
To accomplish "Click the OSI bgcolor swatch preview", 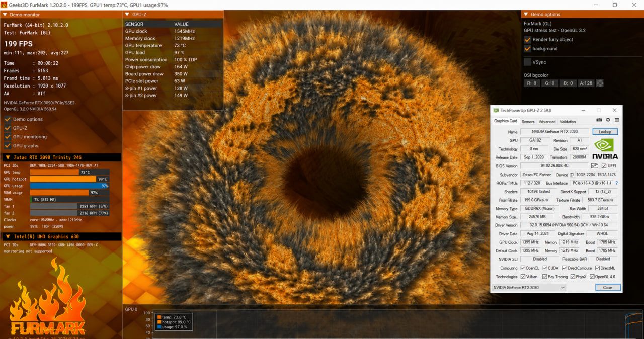I will [600, 83].
